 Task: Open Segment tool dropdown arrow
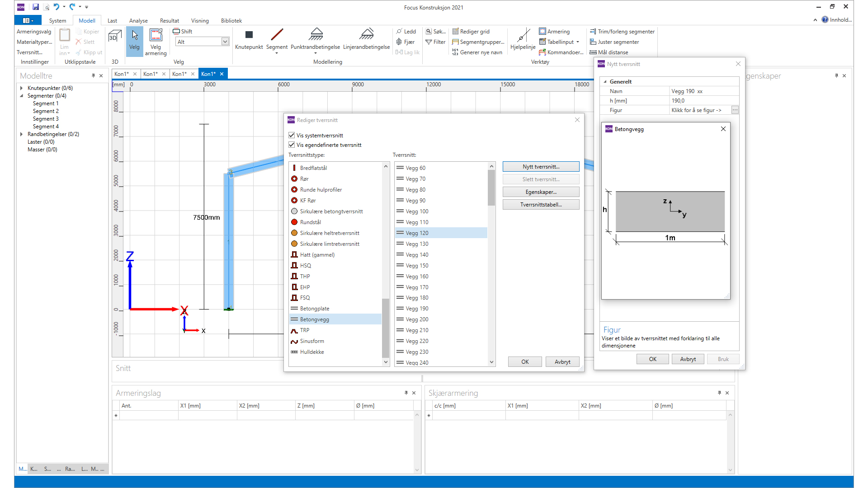tap(277, 53)
